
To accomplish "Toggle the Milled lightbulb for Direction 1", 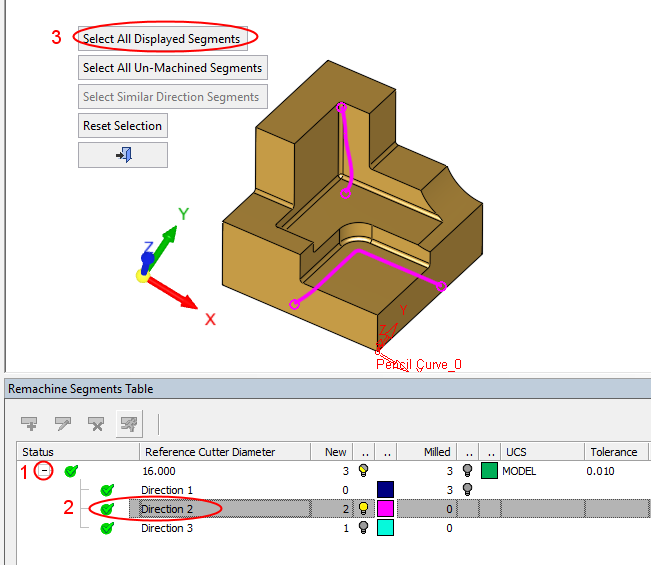I will 467,490.
